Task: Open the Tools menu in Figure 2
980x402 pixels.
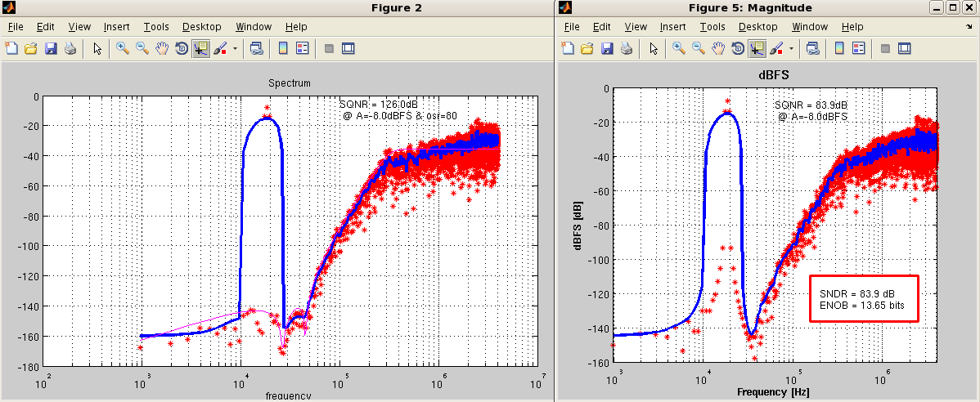Action: pyautogui.click(x=156, y=27)
